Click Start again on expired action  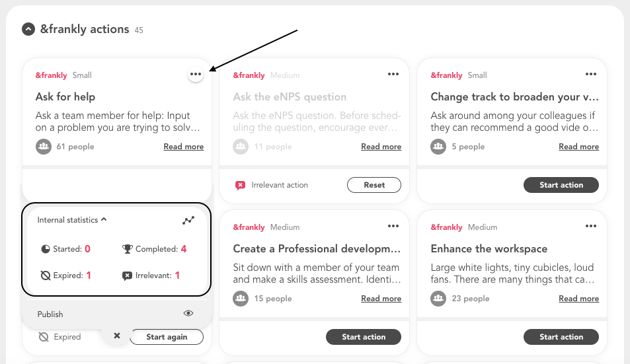pos(167,337)
